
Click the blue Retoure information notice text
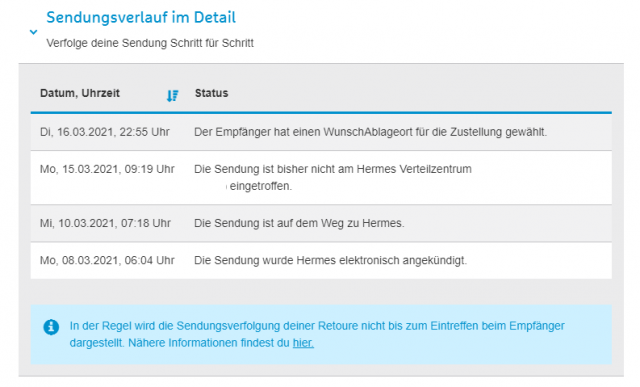click(317, 334)
